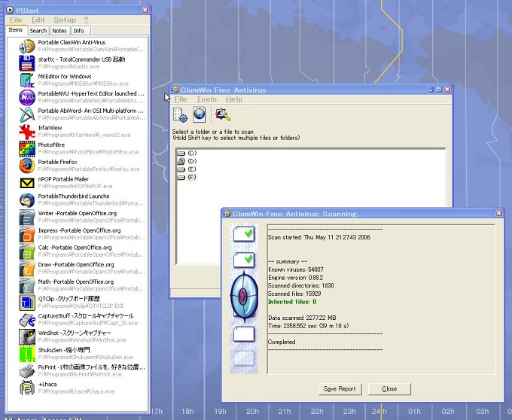Open ClamWin Tools menu

tap(206, 99)
